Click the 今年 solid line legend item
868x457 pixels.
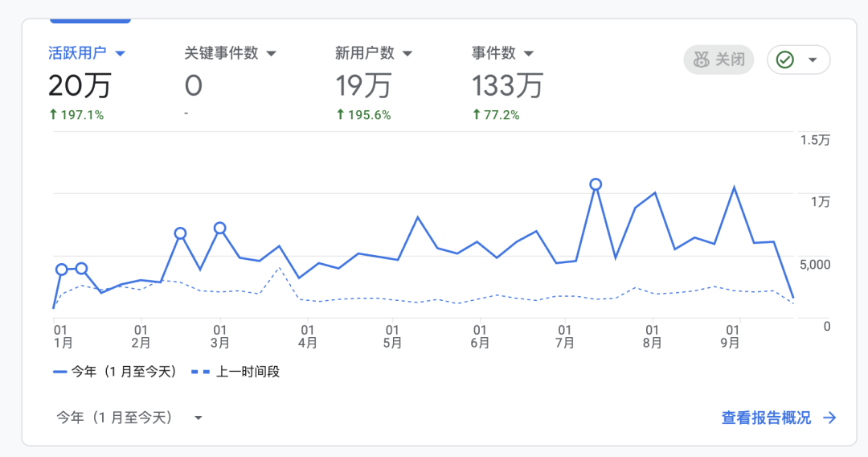[115, 372]
